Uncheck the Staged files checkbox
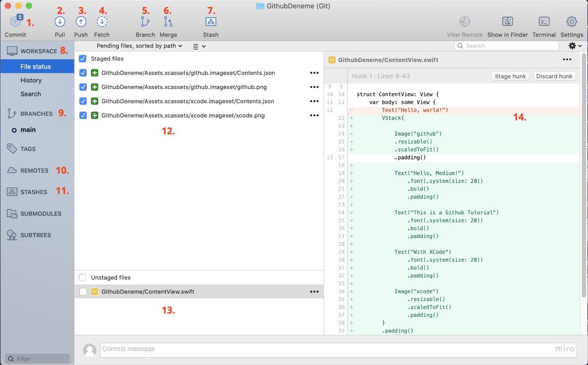 (x=83, y=59)
